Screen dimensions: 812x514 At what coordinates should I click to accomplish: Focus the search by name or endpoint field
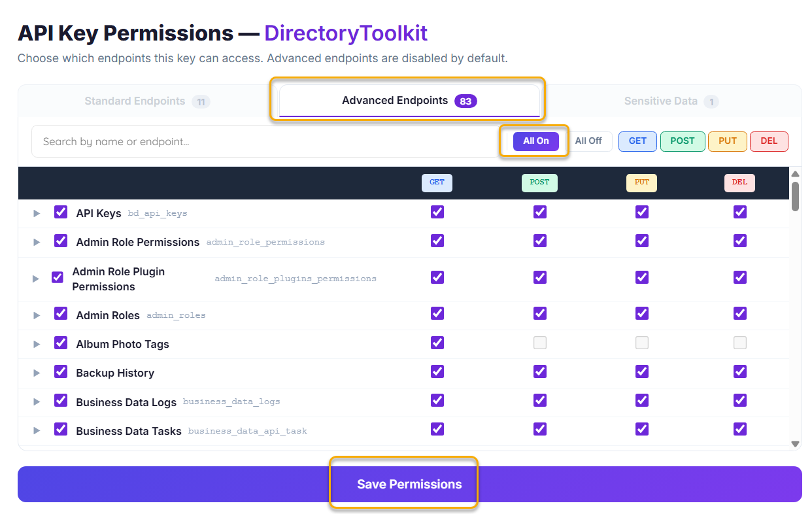pyautogui.click(x=265, y=141)
